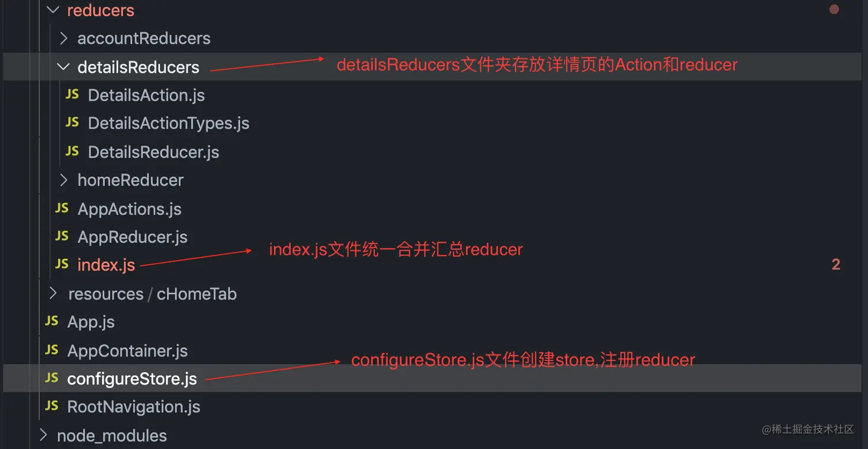The height and width of the screenshot is (449, 868).
Task: Click the JS icon beside AppReducer.js
Action: (62, 237)
